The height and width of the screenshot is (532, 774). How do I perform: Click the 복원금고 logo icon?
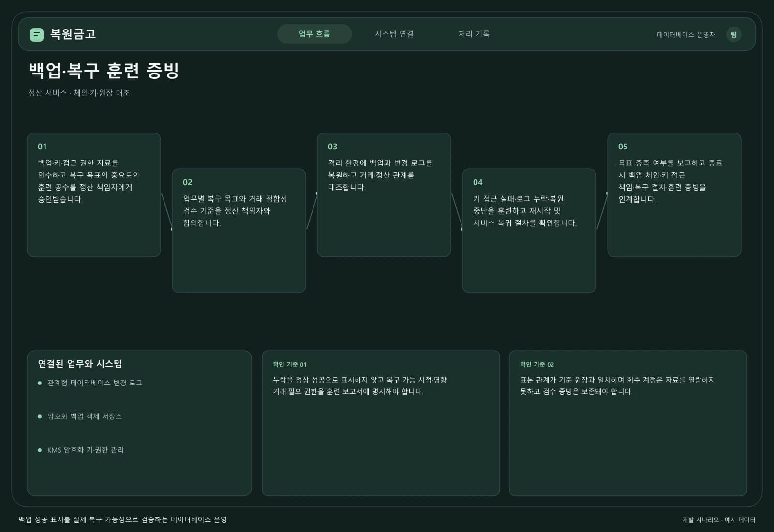(x=37, y=34)
